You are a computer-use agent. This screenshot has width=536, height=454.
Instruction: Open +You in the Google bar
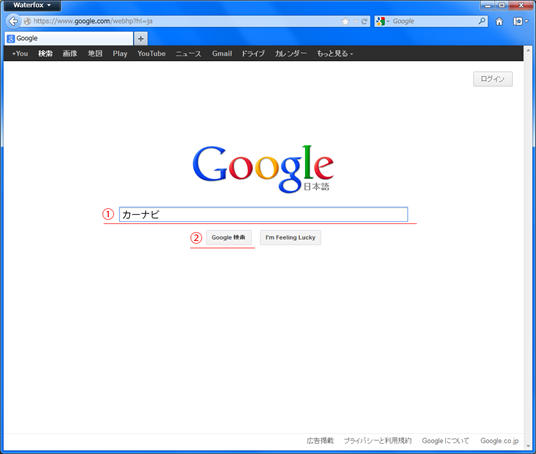[x=20, y=54]
